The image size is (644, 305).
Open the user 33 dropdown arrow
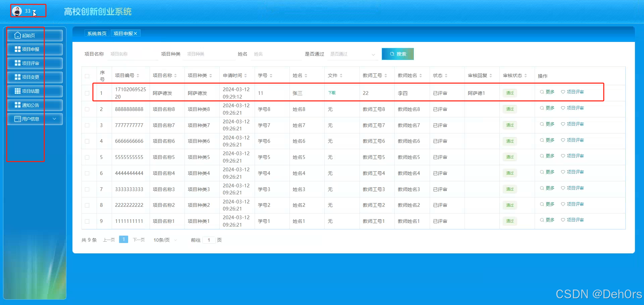coord(34,12)
